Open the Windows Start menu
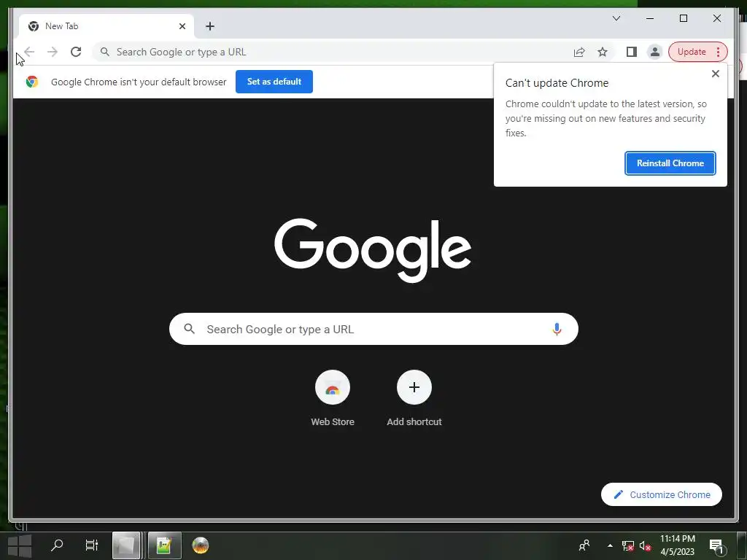 pyautogui.click(x=20, y=545)
